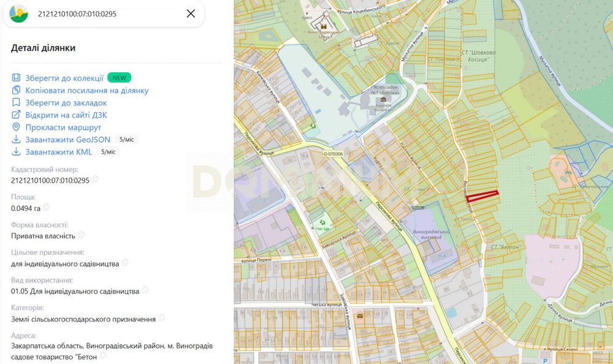Image resolution: width=613 pixels, height=364 pixels.
Task: Click the collection icon beside Зберегти до колекції
Action: point(16,78)
